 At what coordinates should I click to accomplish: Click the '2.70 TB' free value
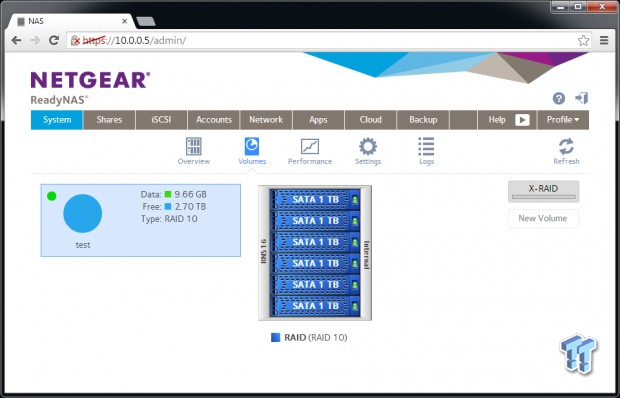pos(190,206)
